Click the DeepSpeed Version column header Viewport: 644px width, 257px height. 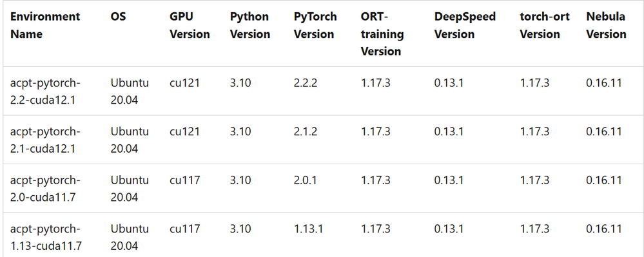[x=465, y=26]
